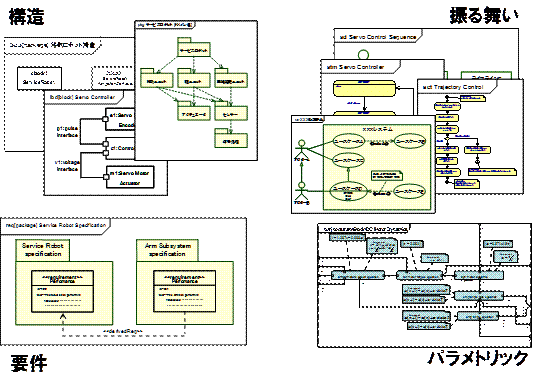Click the 構造 heading label
This screenshot has width=538, height=378.
26,16
